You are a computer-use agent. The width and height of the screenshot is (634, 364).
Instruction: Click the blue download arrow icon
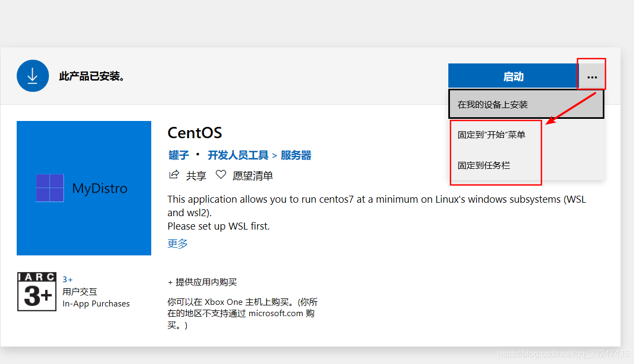(x=33, y=76)
